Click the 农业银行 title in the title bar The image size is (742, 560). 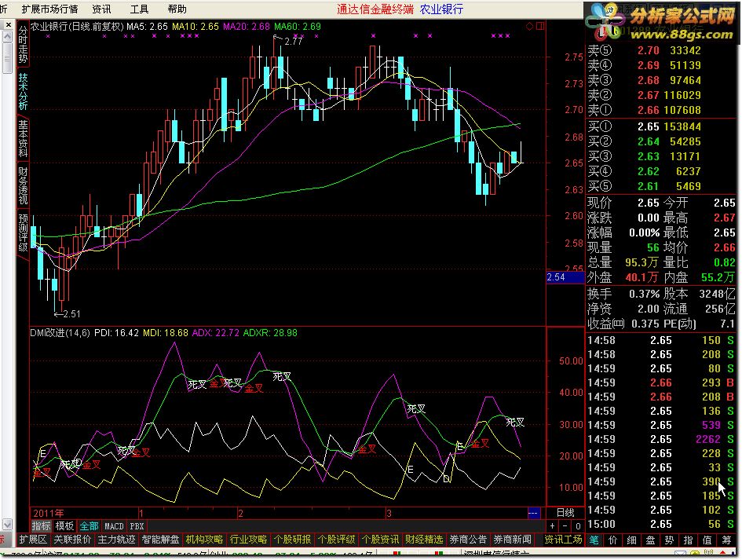tap(441, 9)
